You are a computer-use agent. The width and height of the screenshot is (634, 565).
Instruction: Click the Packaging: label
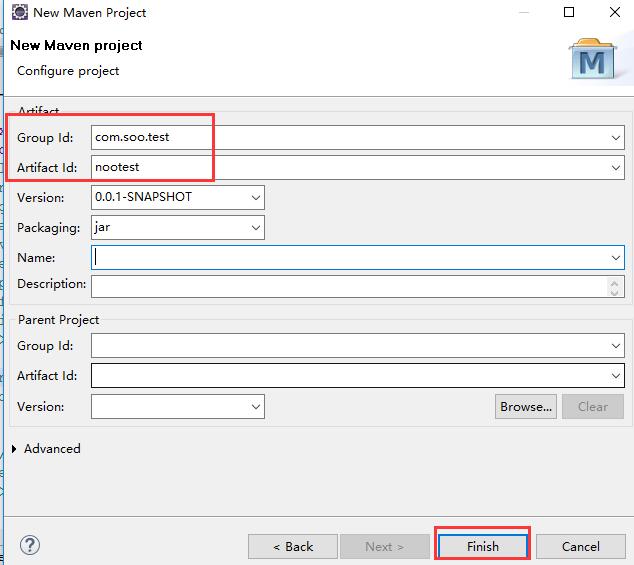click(49, 228)
